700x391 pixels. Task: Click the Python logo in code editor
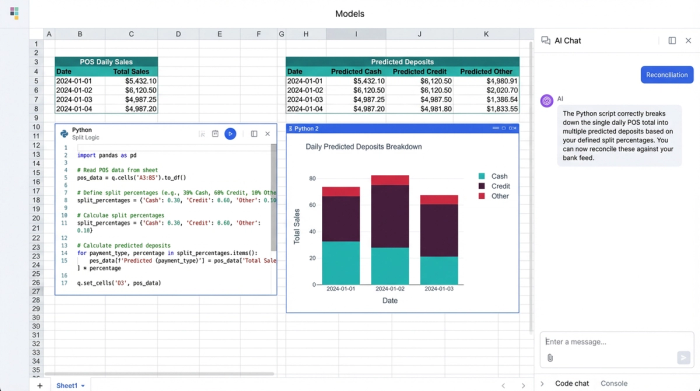(x=64, y=133)
